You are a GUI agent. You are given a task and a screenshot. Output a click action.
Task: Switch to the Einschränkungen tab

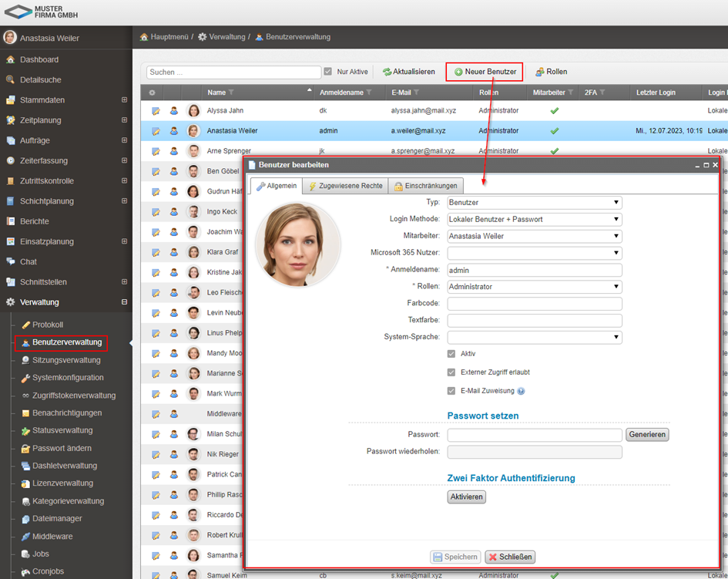point(425,186)
